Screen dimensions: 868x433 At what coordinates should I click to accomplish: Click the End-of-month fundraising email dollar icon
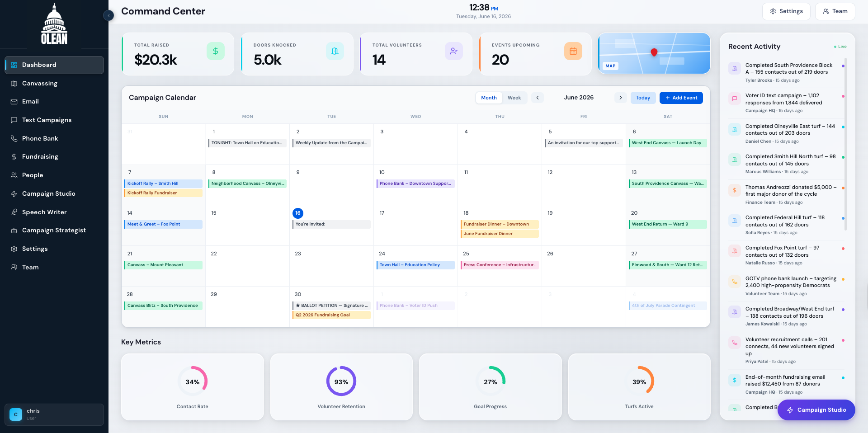[x=735, y=380]
